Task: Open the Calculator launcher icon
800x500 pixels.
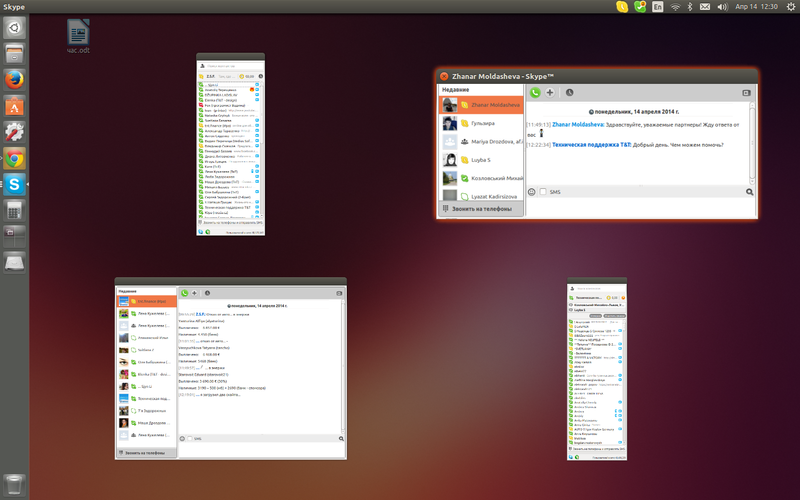Action: click(x=14, y=211)
